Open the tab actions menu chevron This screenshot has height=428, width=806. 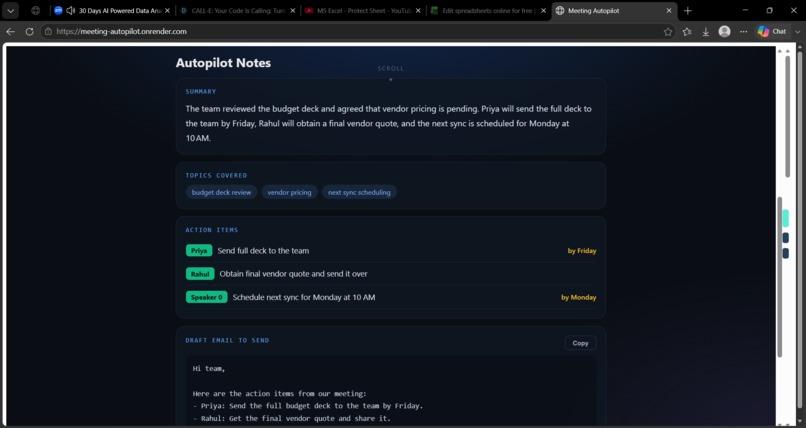pos(10,10)
